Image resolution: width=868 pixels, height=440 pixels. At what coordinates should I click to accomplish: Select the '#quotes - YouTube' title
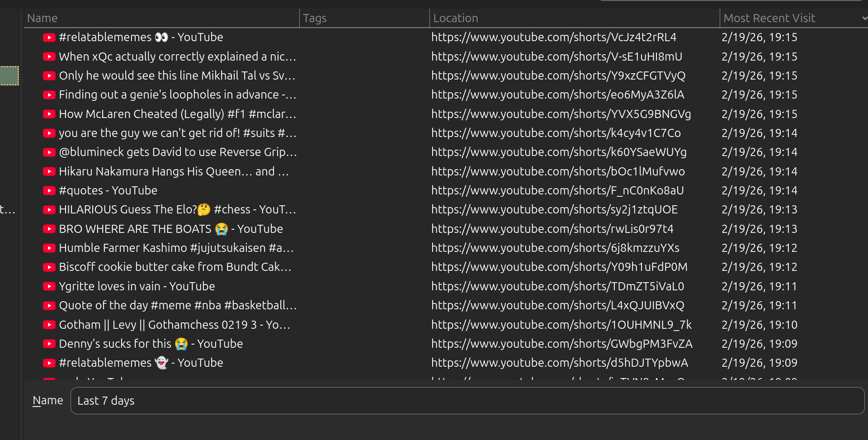click(108, 190)
